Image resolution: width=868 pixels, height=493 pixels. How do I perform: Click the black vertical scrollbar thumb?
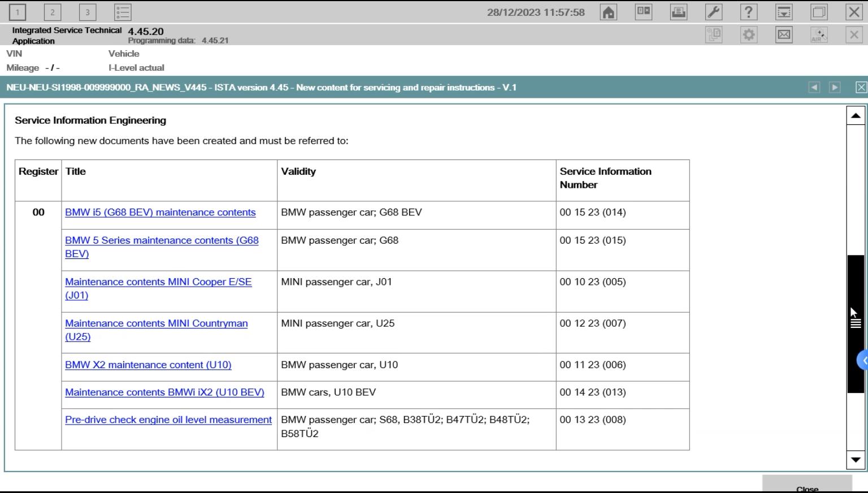[x=856, y=324]
